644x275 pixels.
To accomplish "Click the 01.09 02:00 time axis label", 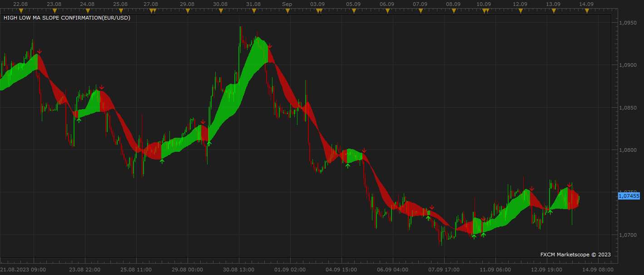I will coord(290,270).
